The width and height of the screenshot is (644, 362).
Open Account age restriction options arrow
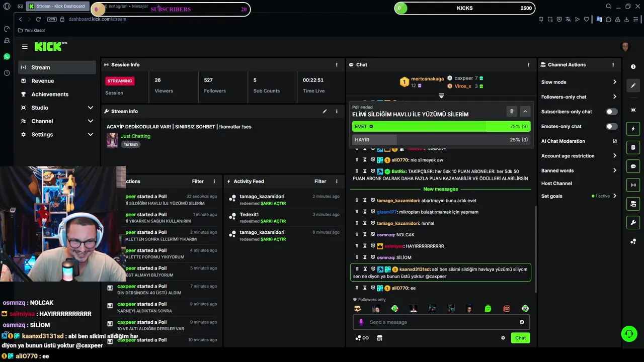coord(614,156)
